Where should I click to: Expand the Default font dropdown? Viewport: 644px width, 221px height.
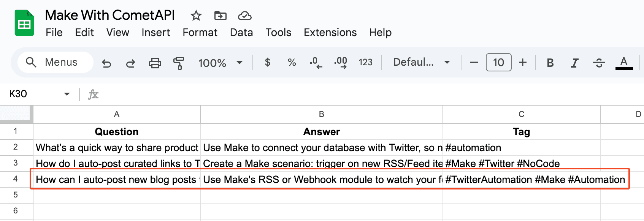click(x=421, y=62)
